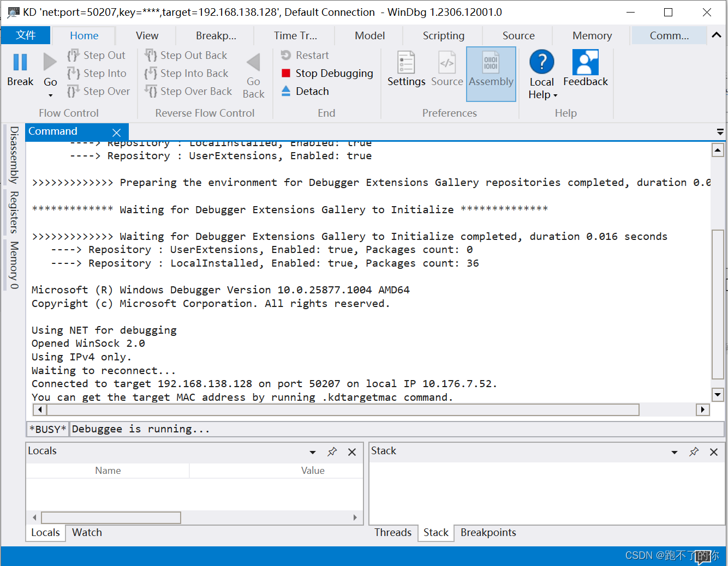Click the command input field
728x566 pixels.
pyautogui.click(x=397, y=429)
